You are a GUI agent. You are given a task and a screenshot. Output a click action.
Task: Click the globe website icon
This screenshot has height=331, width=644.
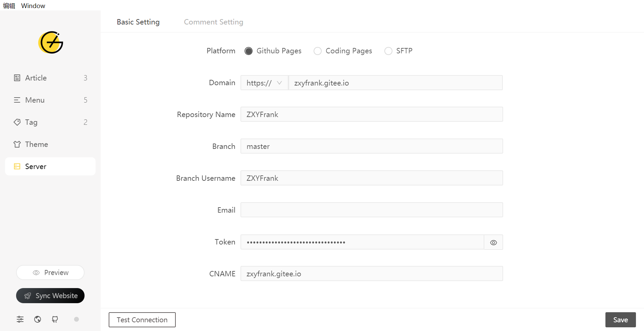[x=37, y=319]
